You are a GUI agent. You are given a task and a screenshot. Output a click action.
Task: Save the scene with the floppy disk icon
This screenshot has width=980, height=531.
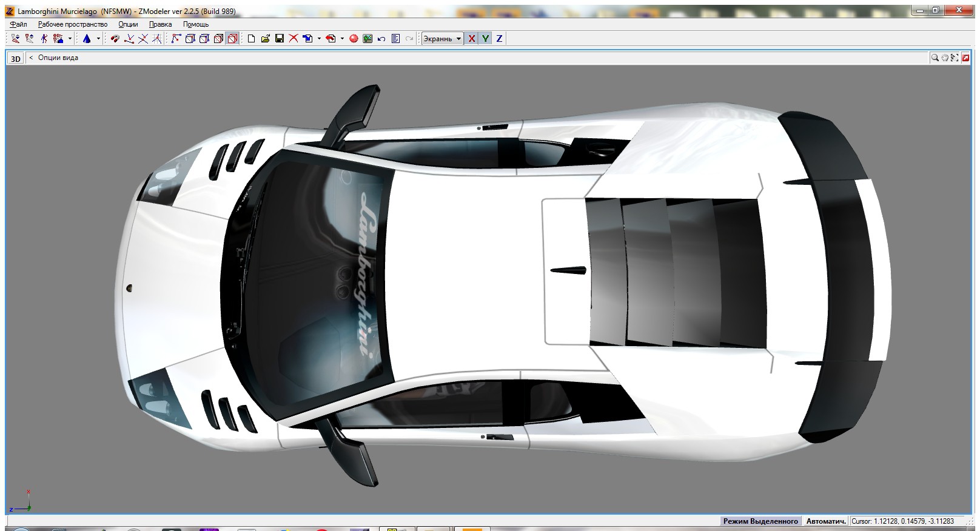(x=280, y=39)
